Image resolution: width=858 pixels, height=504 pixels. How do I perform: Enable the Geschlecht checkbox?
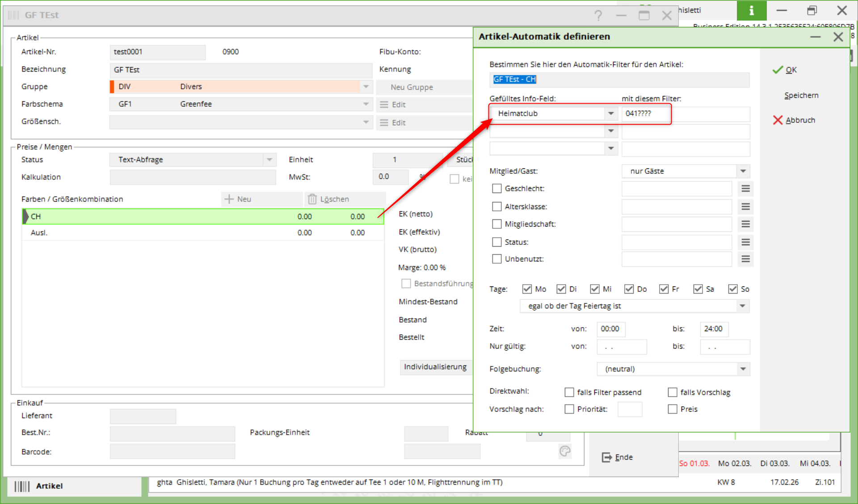[x=496, y=189]
